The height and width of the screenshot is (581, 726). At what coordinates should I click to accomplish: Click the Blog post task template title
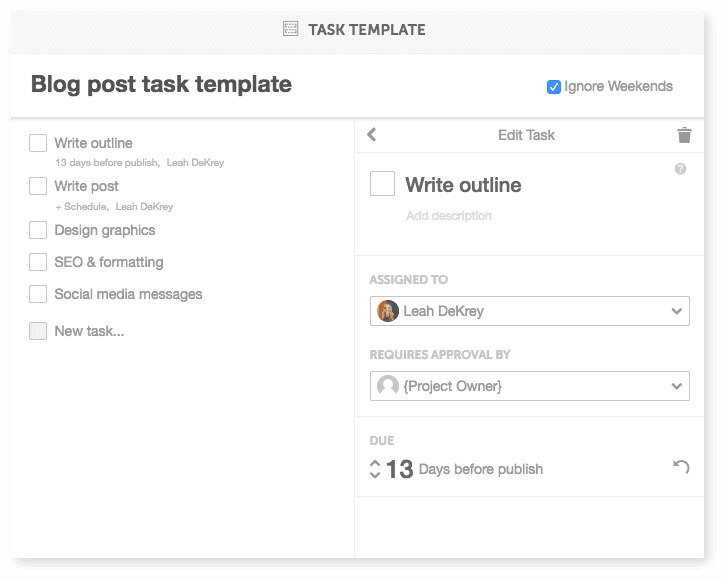click(x=161, y=84)
